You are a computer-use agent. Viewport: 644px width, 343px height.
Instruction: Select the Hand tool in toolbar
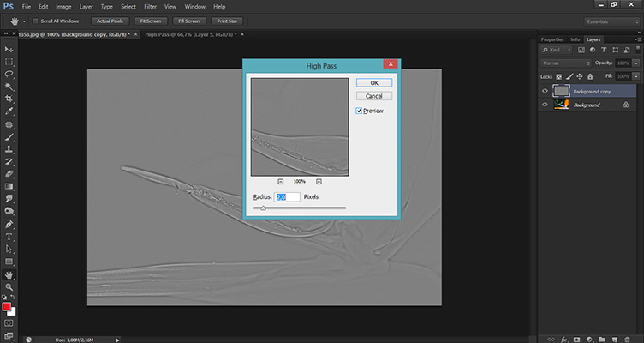(9, 274)
